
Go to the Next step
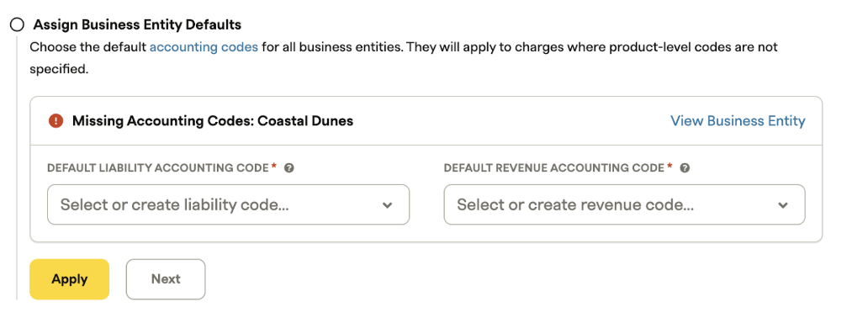[x=166, y=279]
